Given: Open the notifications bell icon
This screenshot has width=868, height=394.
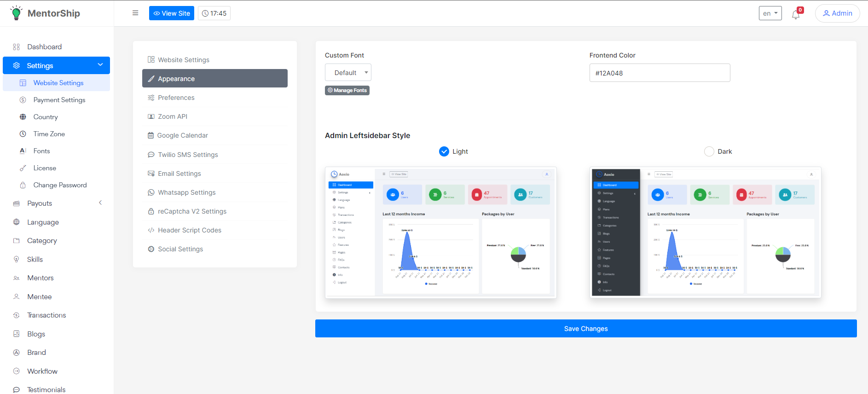Looking at the screenshot, I should click(796, 14).
